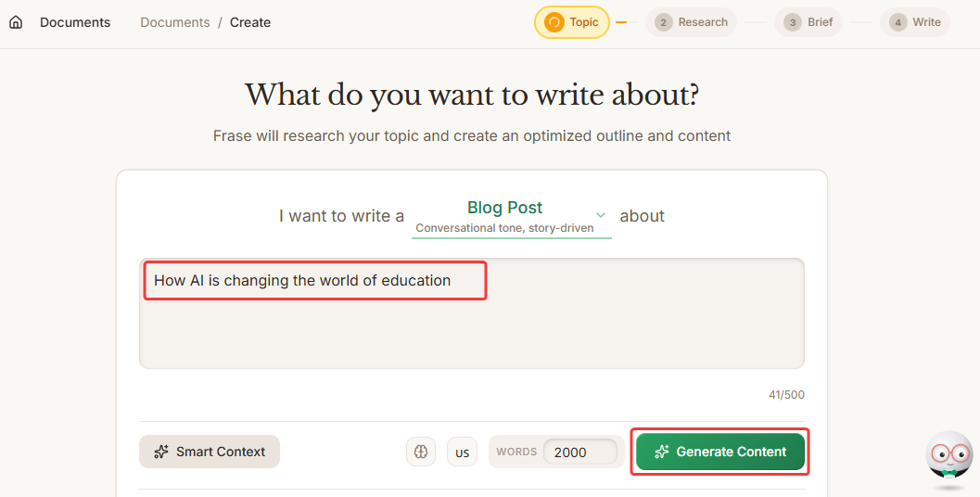Click the Smart Context button label
Screen dimensions: 980x497
click(221, 452)
